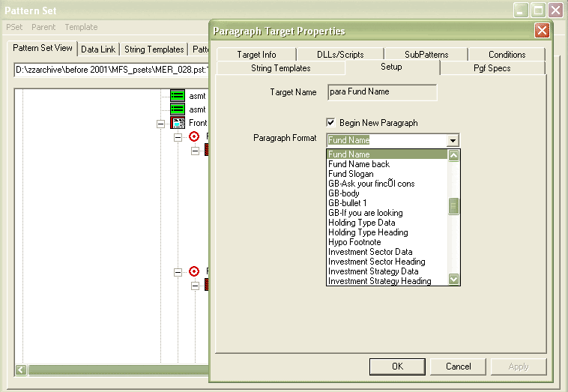Image resolution: width=568 pixels, height=392 pixels.
Task: Select GB-bullet 1 in the list
Action: [387, 203]
